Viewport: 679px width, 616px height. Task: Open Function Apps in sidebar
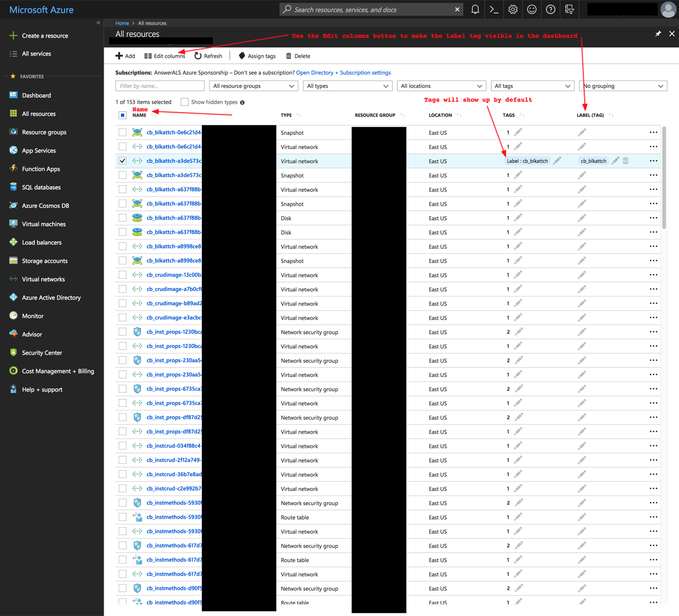pos(41,169)
